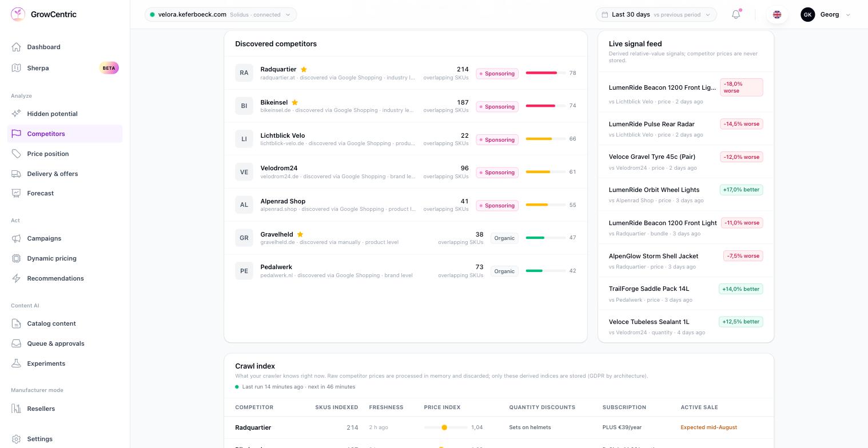The image size is (868, 448).
Task: Click the Dynamic pricing icon
Action: (x=16, y=258)
